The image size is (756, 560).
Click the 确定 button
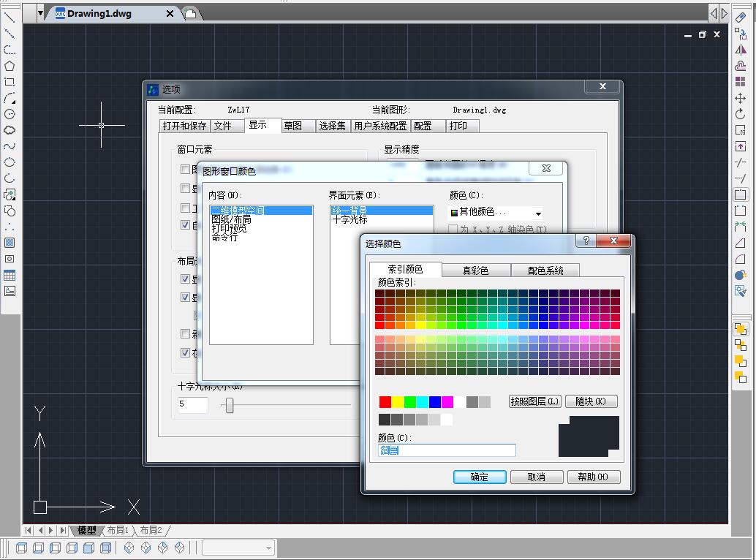(480, 477)
